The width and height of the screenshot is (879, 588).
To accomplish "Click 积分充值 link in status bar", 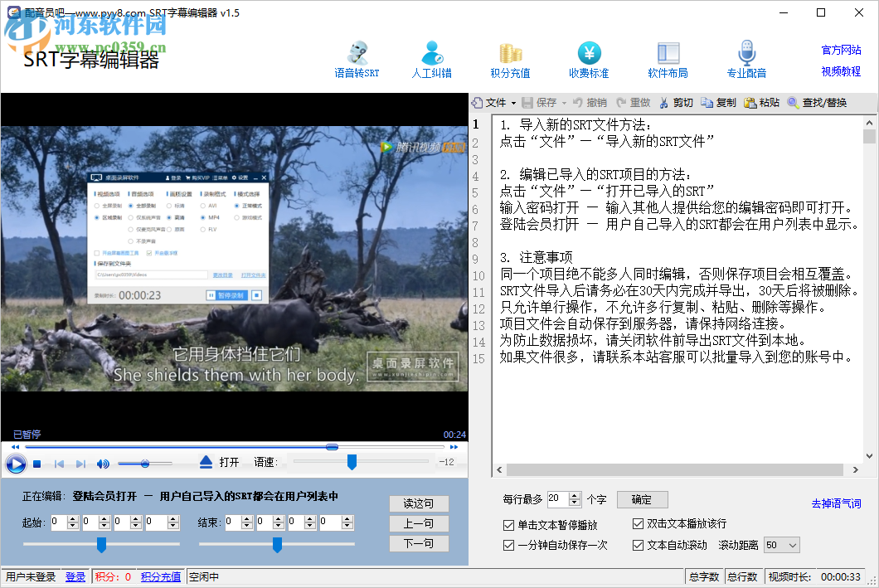I will tap(161, 576).
